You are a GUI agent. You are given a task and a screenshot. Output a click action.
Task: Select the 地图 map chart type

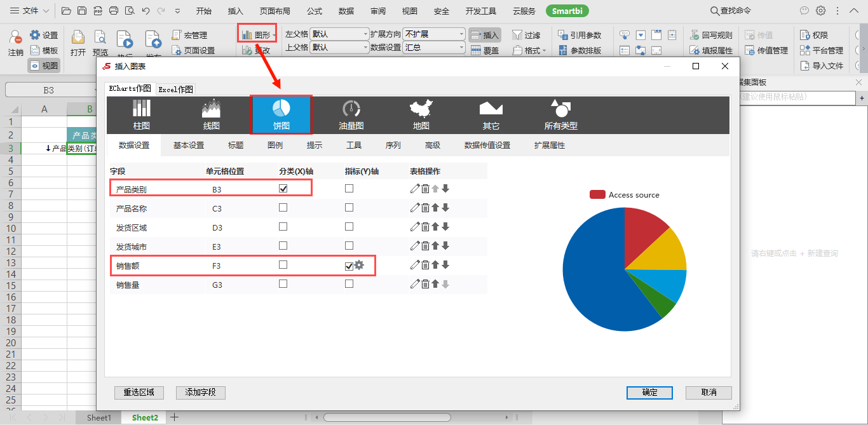[421, 115]
